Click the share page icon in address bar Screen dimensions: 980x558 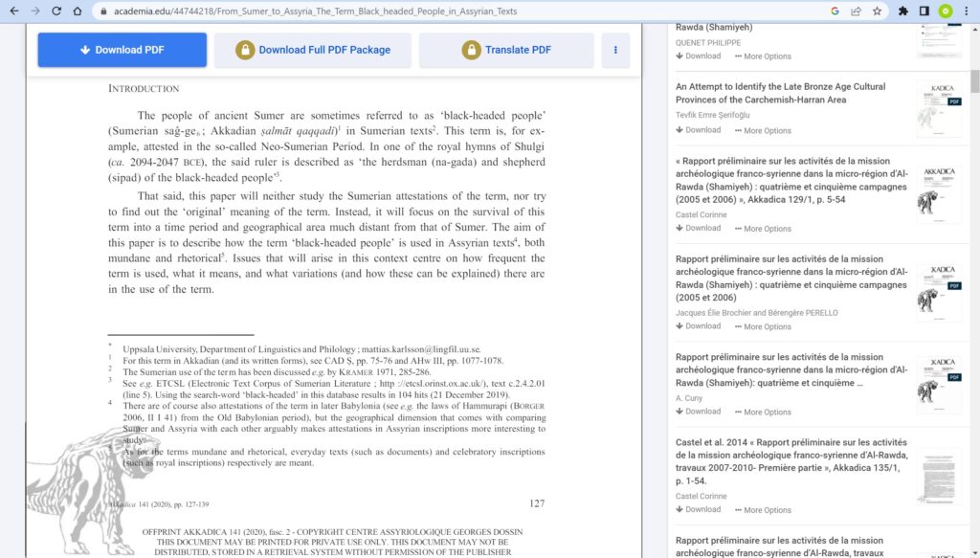tap(856, 11)
